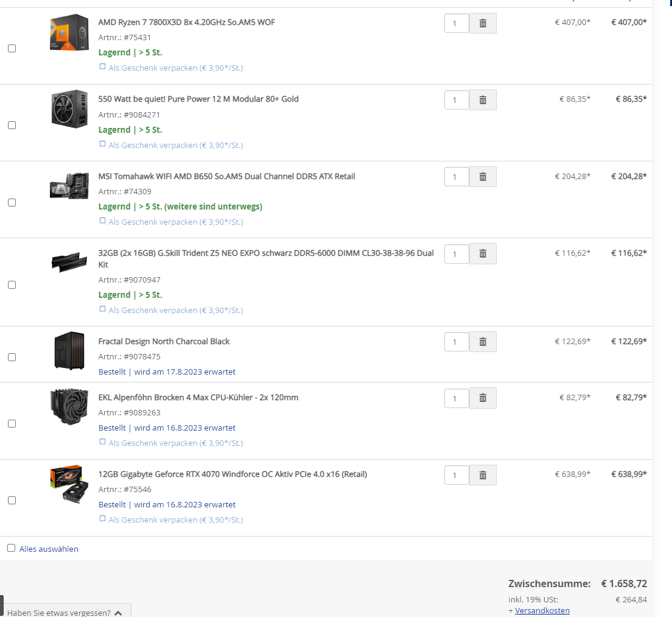
Task: Open the MSI Tomahawk WIFI B650 product link
Action: tap(226, 176)
